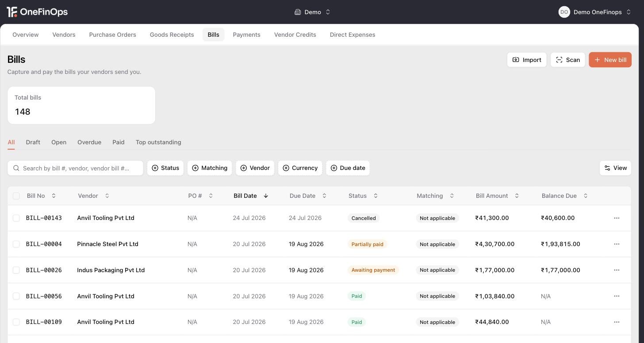Create a New bill

click(610, 60)
